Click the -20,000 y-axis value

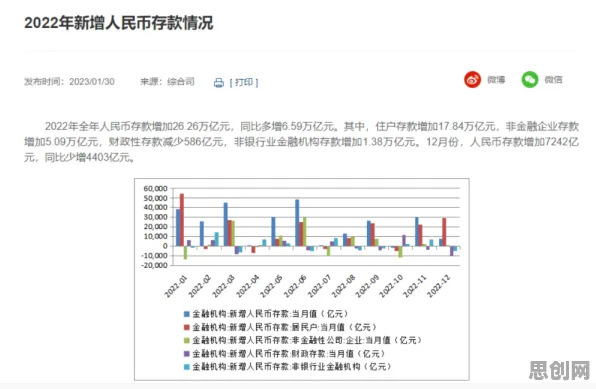[x=154, y=265]
